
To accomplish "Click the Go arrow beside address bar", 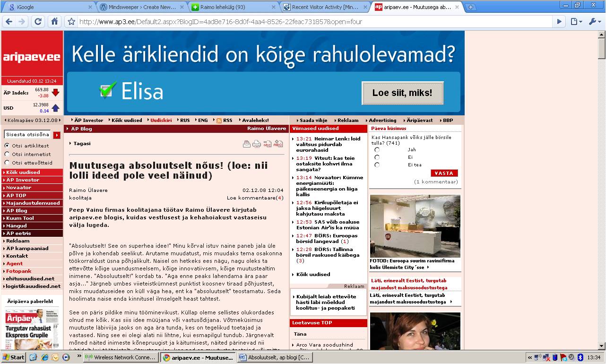I will click(559, 21).
